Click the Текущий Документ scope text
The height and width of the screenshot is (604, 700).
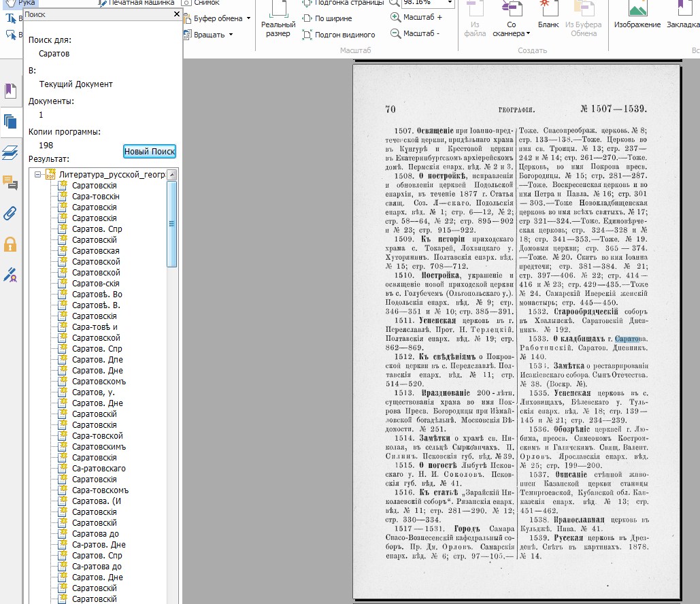pyautogui.click(x=76, y=84)
